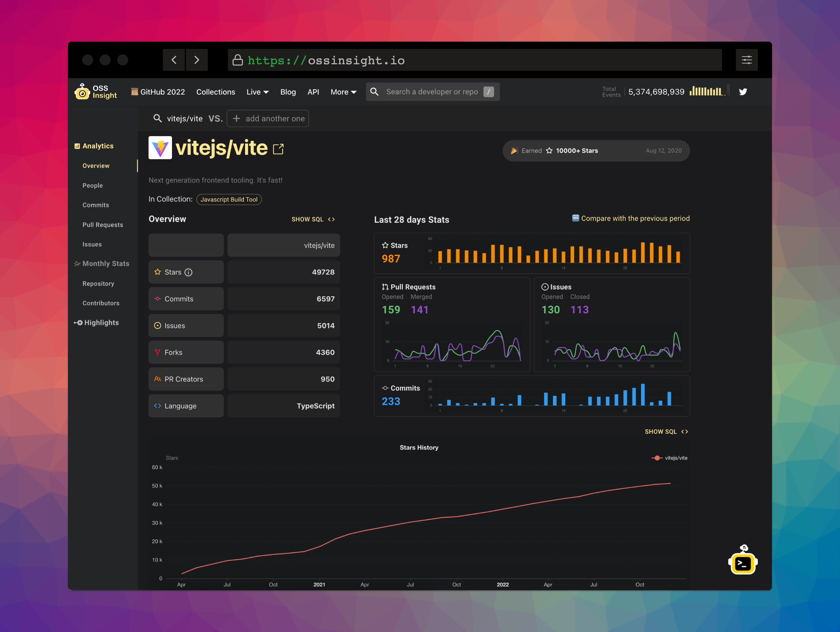Click the Twitter bird icon
Screen dimensions: 840x632
743,92
